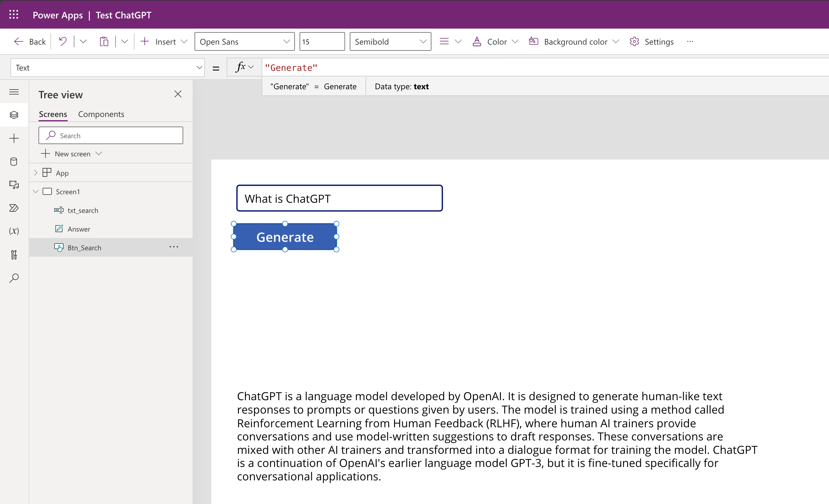Click the Tree view search field
The height and width of the screenshot is (504, 829).
(x=111, y=136)
